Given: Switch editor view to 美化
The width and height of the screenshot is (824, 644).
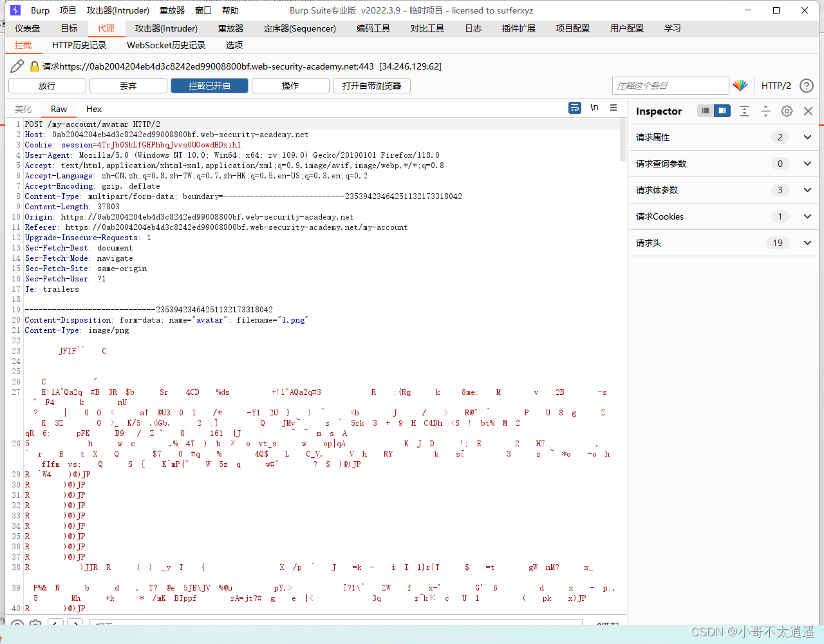Looking at the screenshot, I should (x=23, y=109).
